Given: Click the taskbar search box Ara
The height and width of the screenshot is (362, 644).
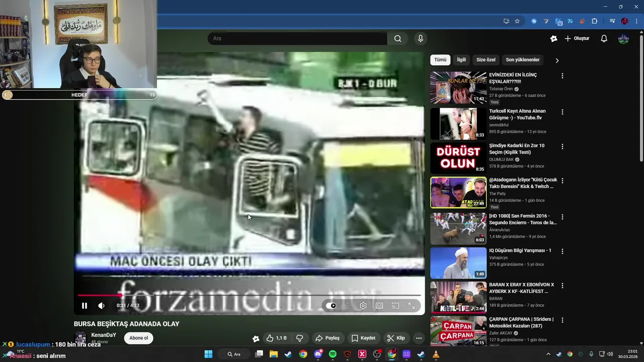Looking at the screenshot, I should coord(233,354).
